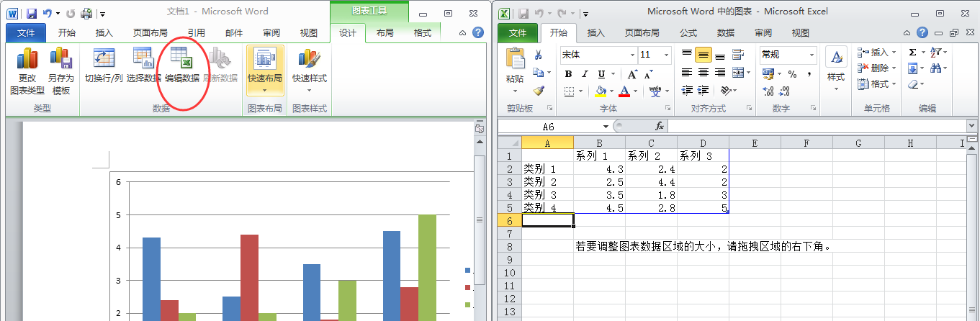Screen dimensions: 980x321
Task: Collapse the Word ribbon with the caret
Action: [462, 33]
